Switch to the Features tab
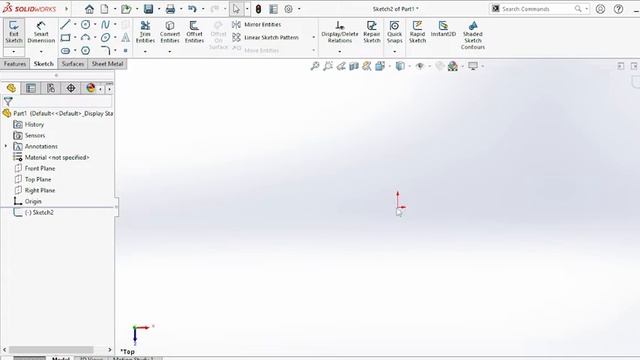Viewport: 640px width, 360px height. pyautogui.click(x=15, y=64)
